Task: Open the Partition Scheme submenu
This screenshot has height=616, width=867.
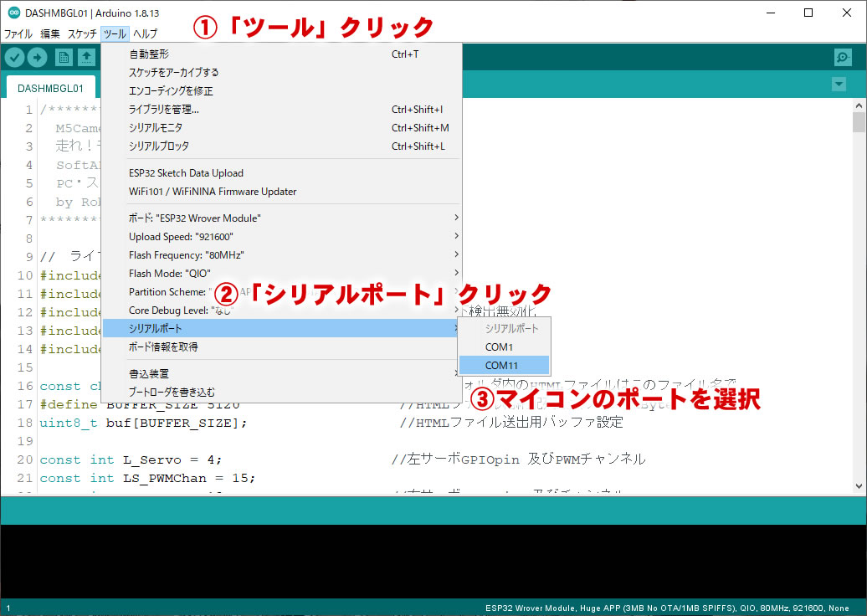Action: (282, 291)
